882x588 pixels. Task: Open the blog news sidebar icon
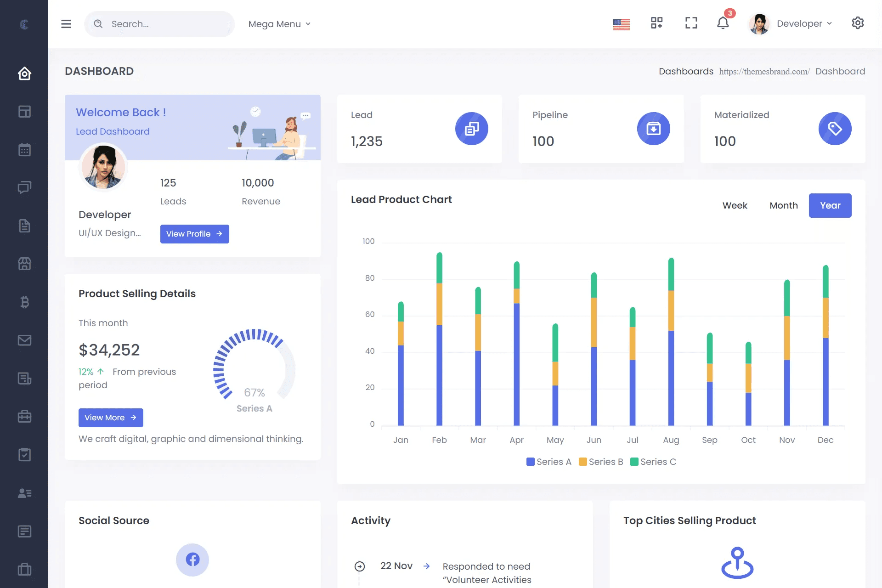(x=24, y=531)
